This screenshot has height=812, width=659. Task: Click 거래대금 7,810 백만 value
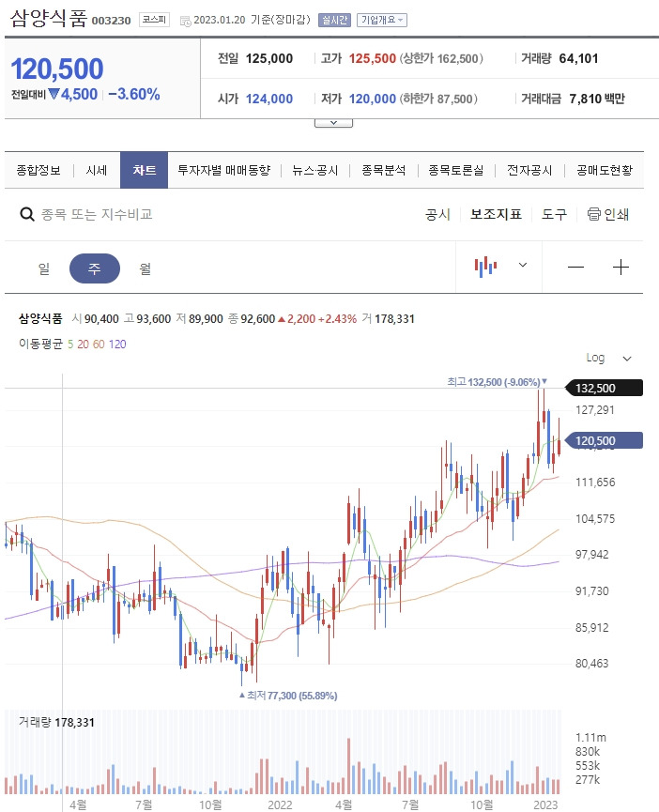597,99
